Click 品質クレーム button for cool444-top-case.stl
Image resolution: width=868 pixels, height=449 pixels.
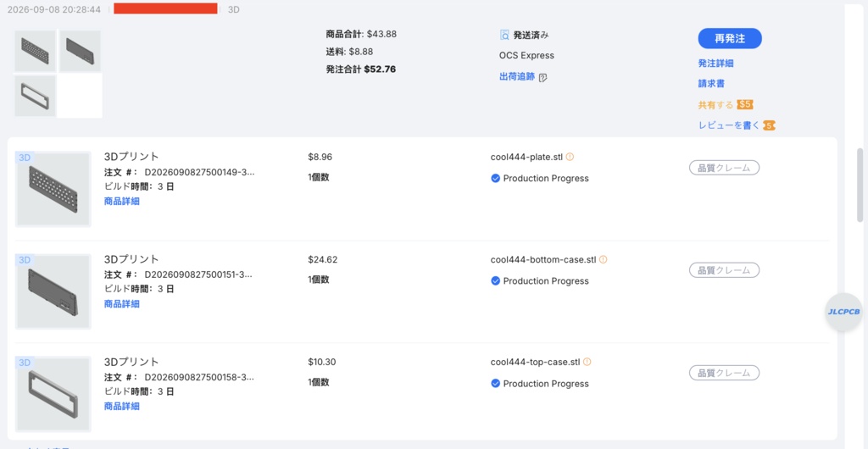(x=724, y=373)
